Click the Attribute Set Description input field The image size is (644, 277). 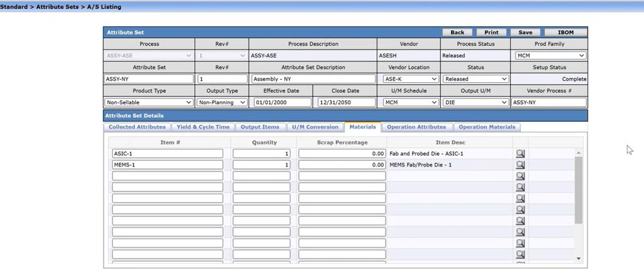point(313,79)
